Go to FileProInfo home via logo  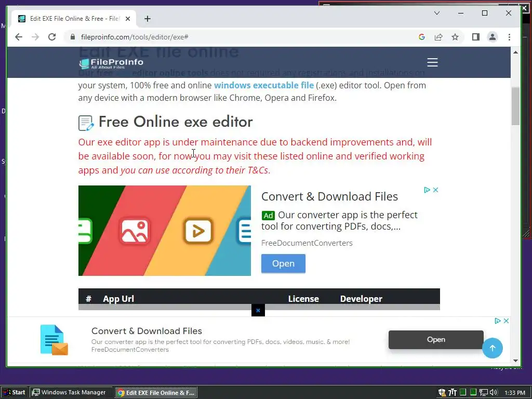(111, 63)
